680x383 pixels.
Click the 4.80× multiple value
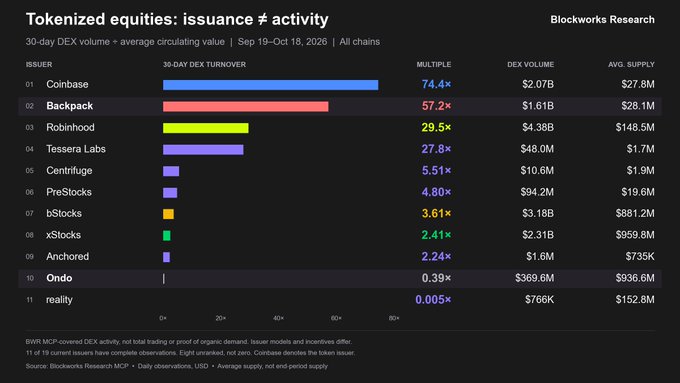(436, 192)
